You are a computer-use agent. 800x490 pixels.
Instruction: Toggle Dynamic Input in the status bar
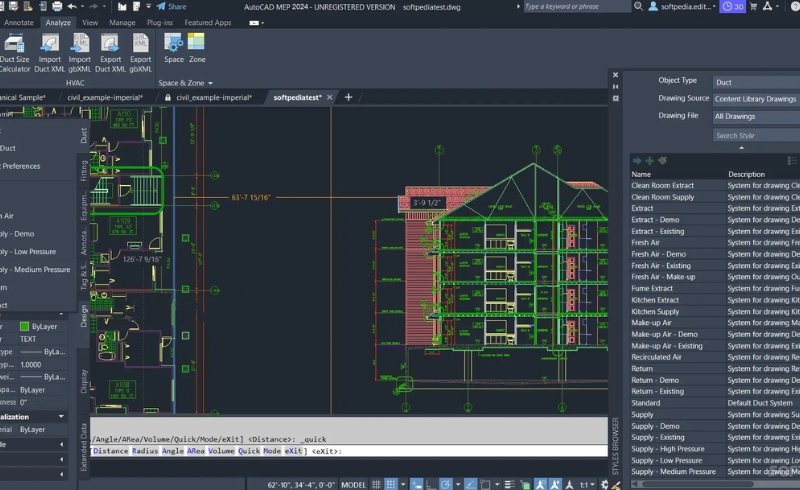pos(416,484)
